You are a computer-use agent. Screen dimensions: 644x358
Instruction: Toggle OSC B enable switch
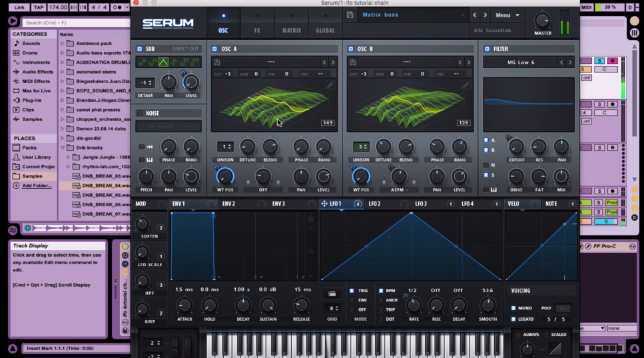pyautogui.click(x=350, y=49)
